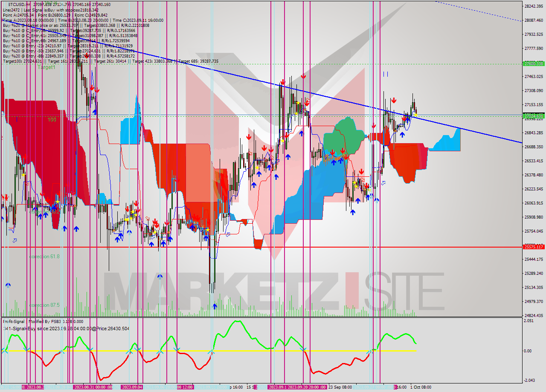The height and width of the screenshot is (392, 546).
Task: Click the 26378.480 price axis label
Action: tap(534, 175)
